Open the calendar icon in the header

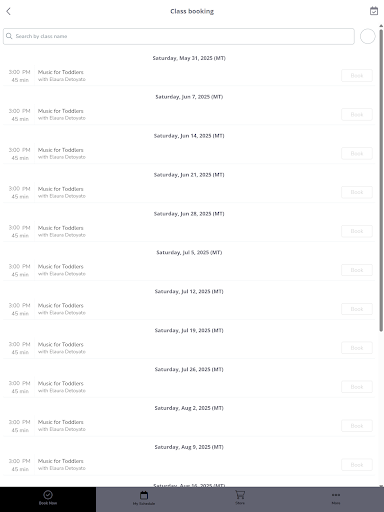(374, 11)
